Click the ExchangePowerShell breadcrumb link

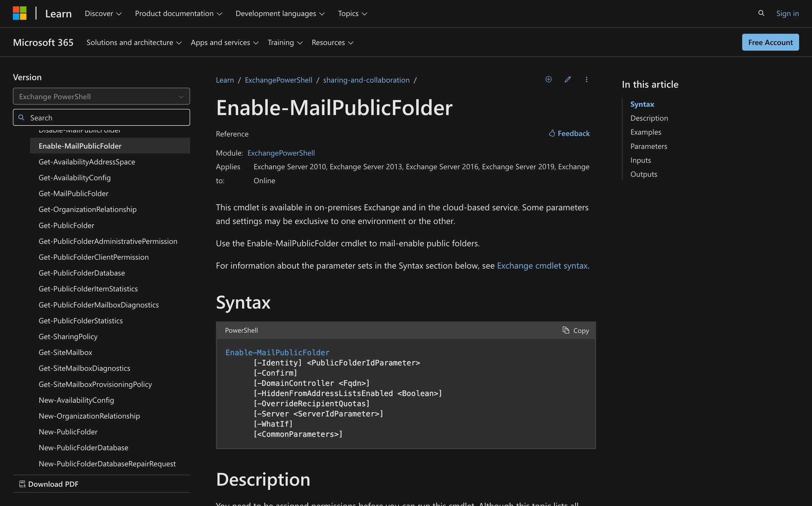click(x=278, y=79)
